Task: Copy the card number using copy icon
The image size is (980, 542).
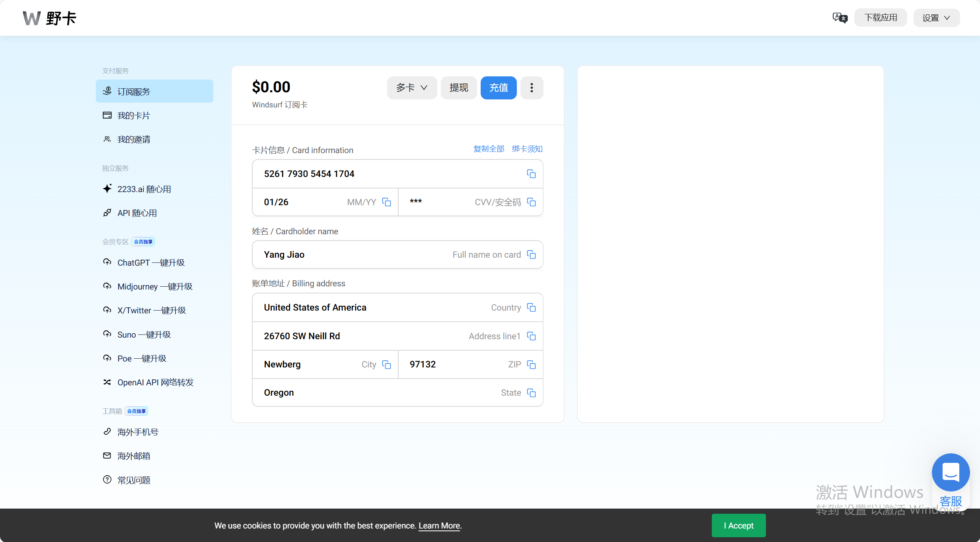Action: point(531,174)
